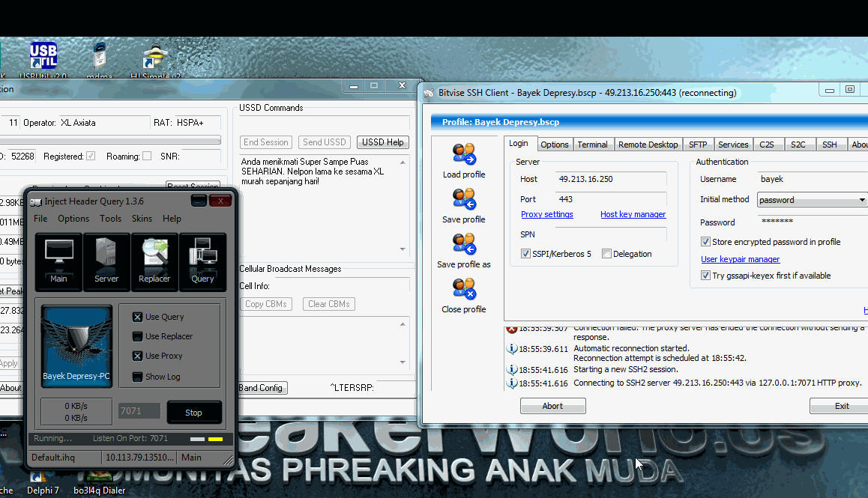Click Bayek Depresy-PC logo thumbnail

(x=76, y=346)
